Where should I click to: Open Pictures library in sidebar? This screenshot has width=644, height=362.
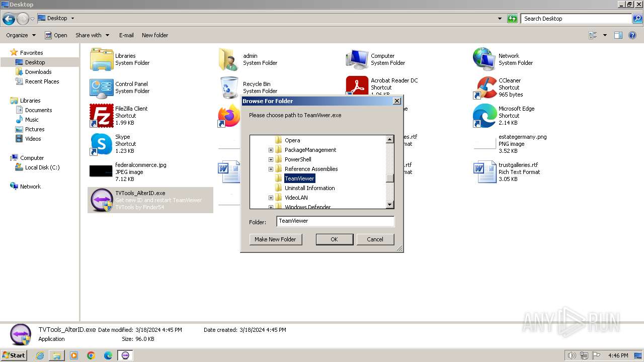click(35, 129)
